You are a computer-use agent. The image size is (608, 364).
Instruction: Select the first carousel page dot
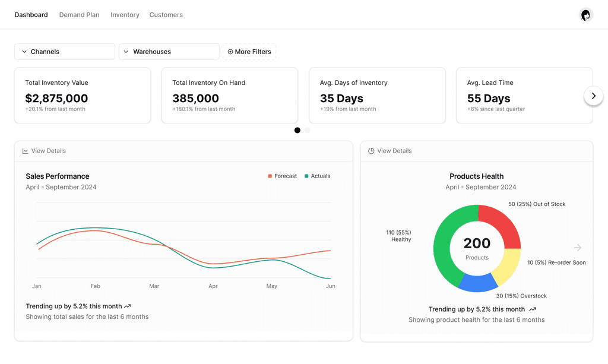click(x=297, y=130)
